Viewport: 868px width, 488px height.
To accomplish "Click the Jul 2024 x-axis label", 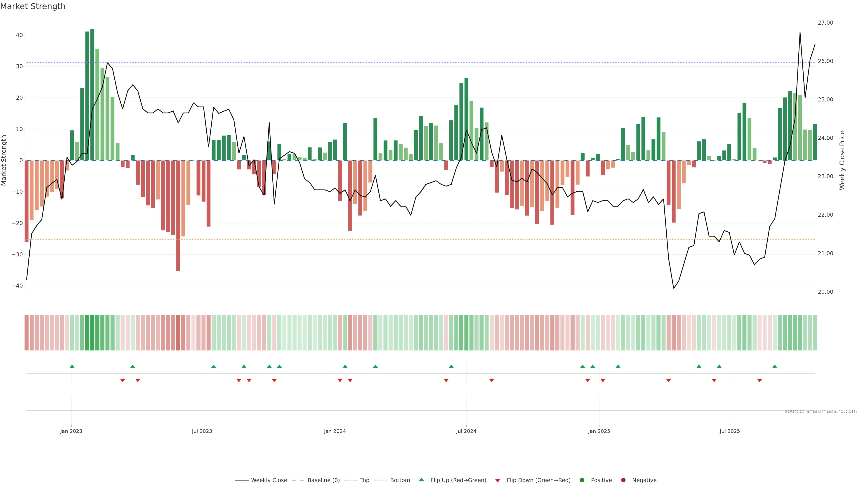I will coord(466,431).
